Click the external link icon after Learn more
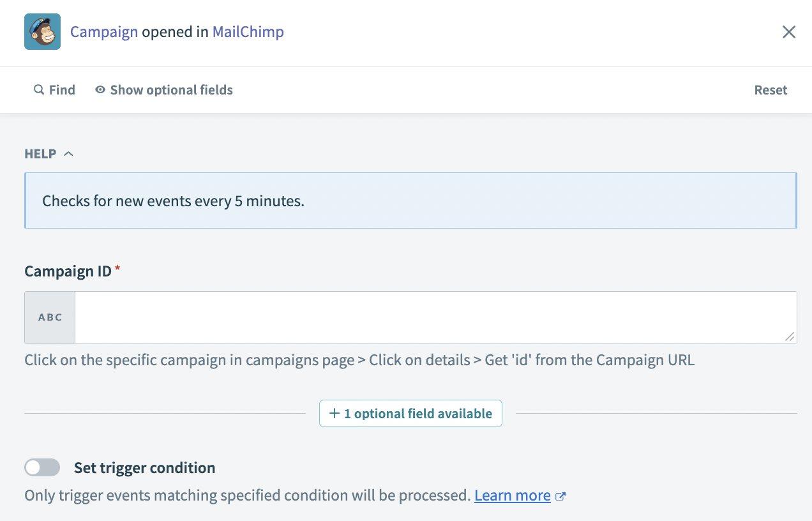The image size is (812, 521). [560, 495]
